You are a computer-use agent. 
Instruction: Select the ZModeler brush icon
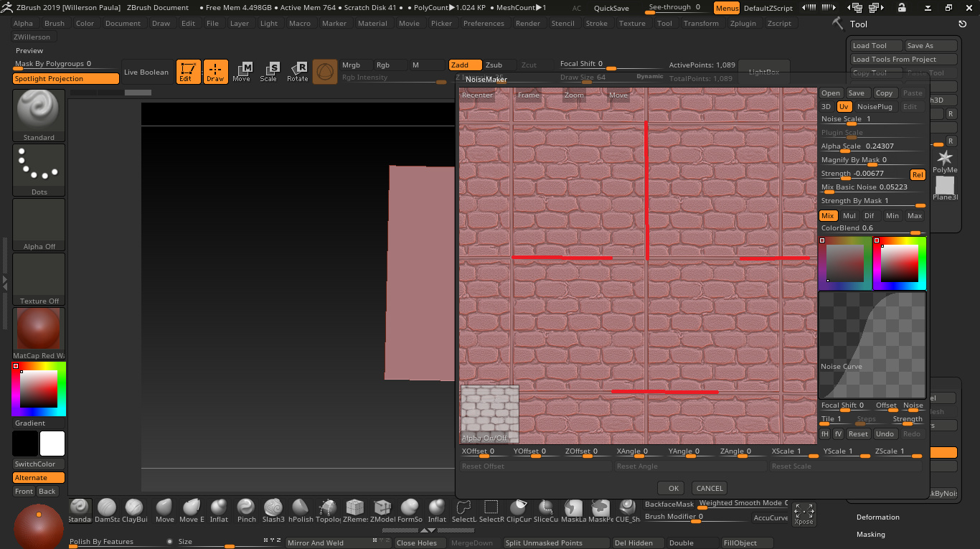tap(382, 510)
